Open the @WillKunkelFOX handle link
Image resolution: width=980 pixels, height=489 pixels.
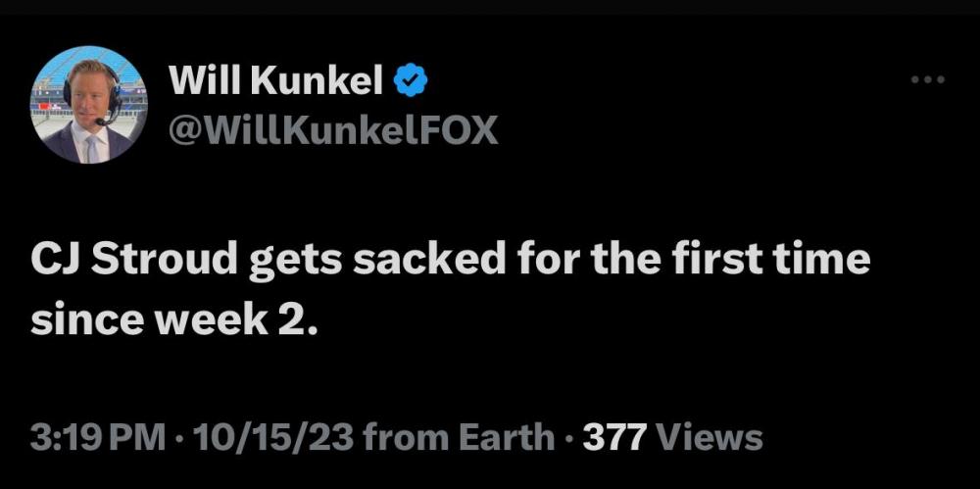click(x=333, y=129)
